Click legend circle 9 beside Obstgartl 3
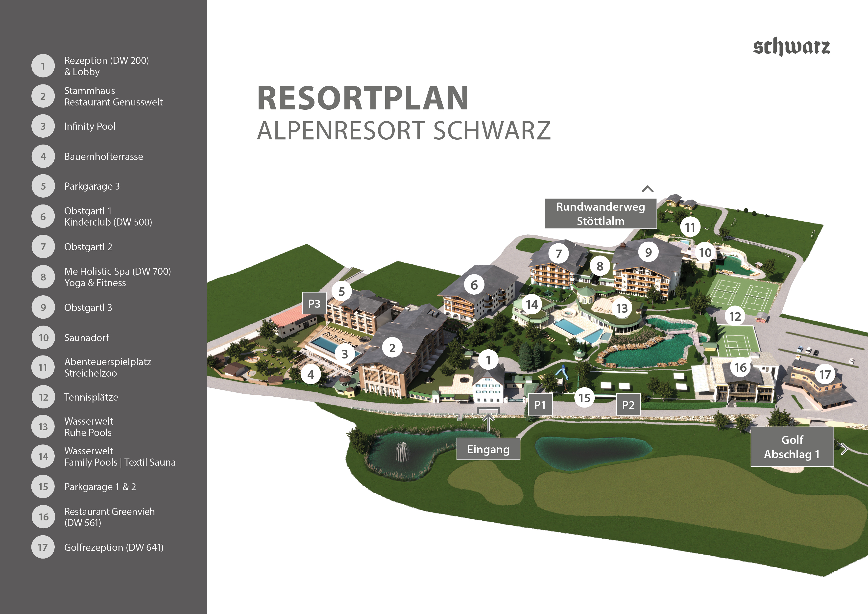868x614 pixels. pos(43,307)
